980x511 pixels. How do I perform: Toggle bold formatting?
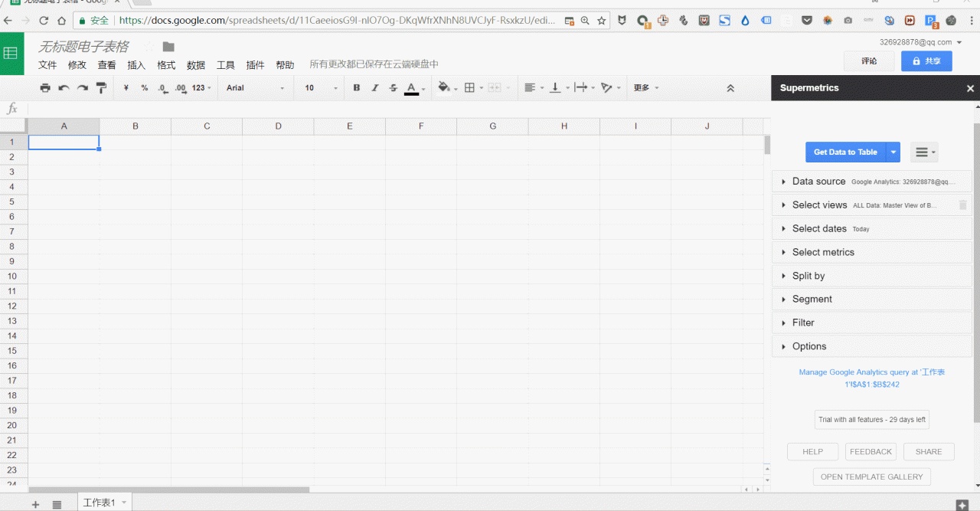[356, 88]
